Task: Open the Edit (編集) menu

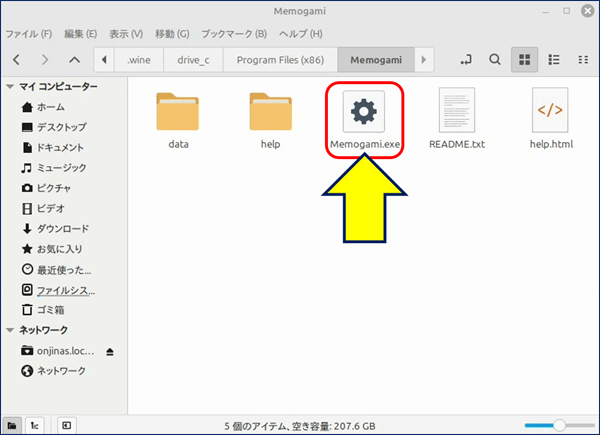Action: pyautogui.click(x=80, y=34)
